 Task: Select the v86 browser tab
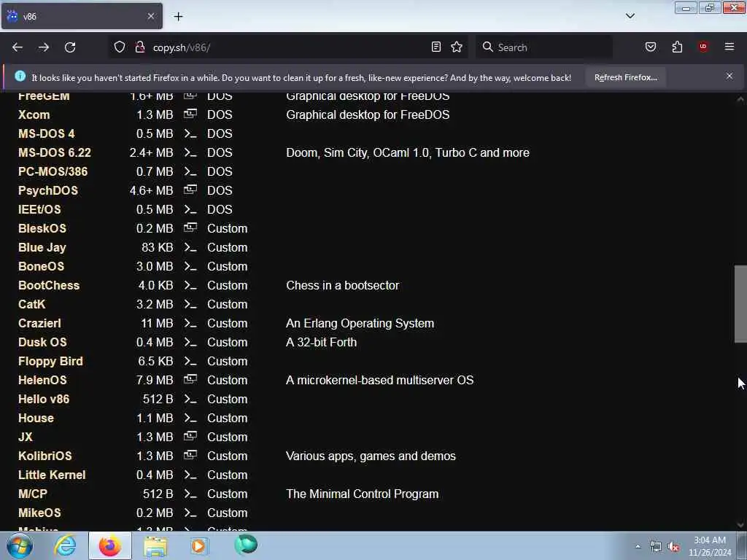82,16
